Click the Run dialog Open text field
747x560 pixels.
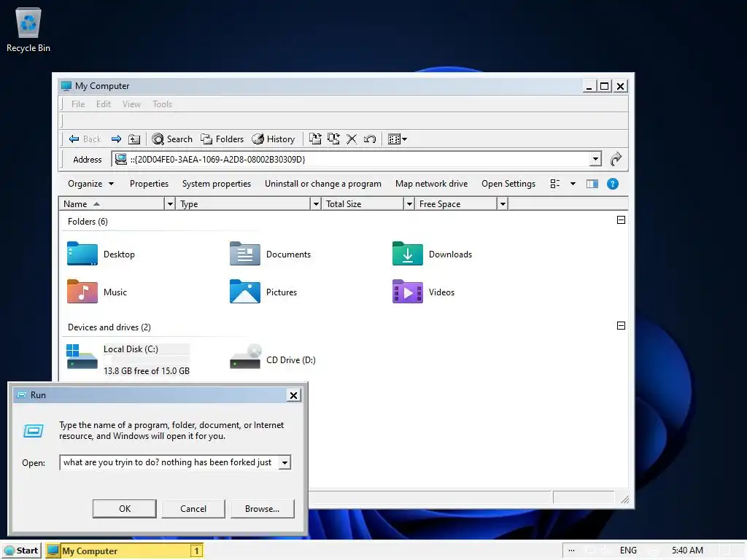pos(169,462)
